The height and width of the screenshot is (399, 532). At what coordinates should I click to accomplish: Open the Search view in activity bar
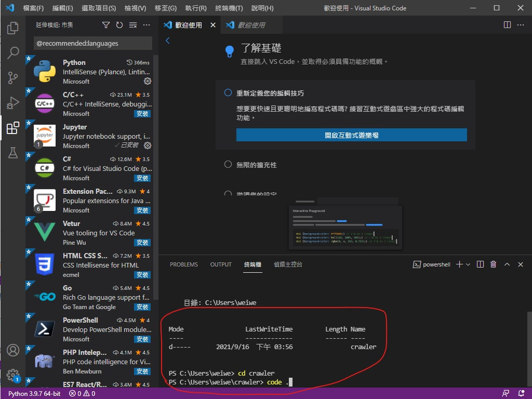[13, 52]
